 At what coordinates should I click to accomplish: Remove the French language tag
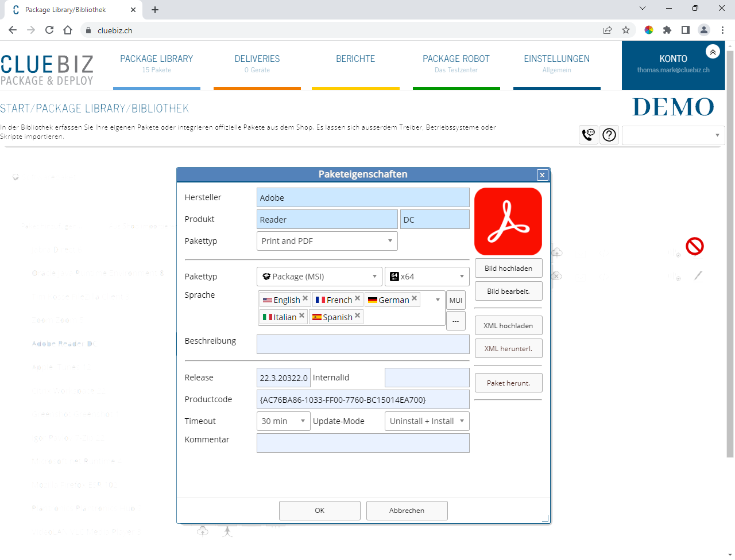pos(357,298)
